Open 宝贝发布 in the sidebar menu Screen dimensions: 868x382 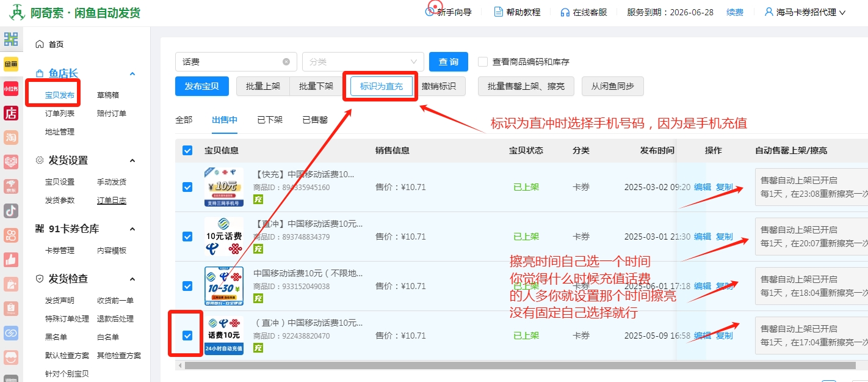(x=60, y=95)
